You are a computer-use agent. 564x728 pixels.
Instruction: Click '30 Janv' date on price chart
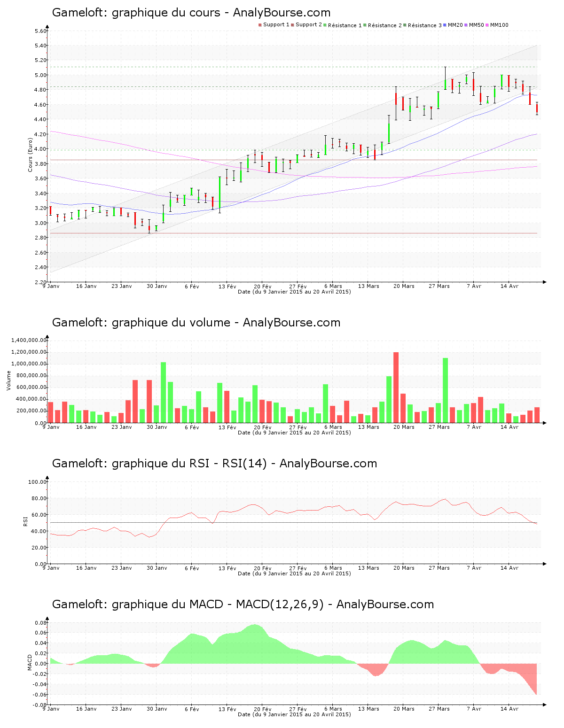[x=157, y=286]
